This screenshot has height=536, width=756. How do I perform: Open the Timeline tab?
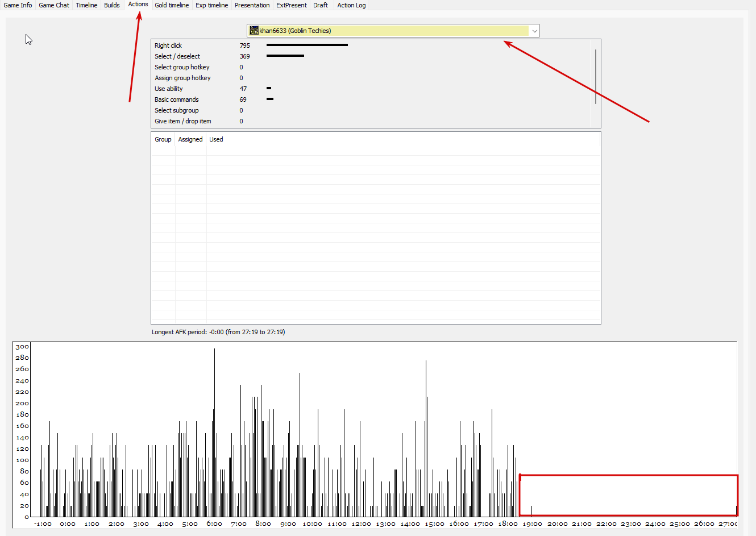point(86,5)
